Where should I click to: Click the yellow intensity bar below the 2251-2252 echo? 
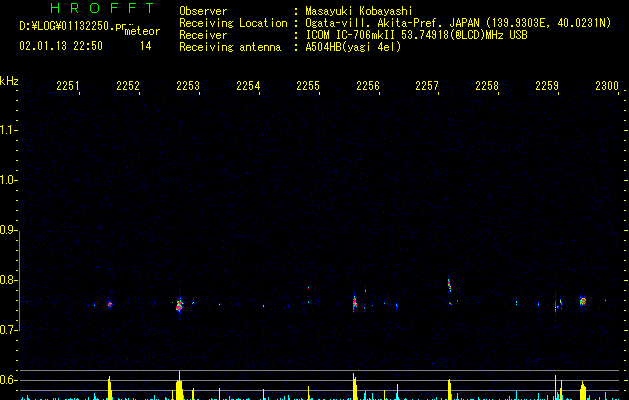(109, 388)
